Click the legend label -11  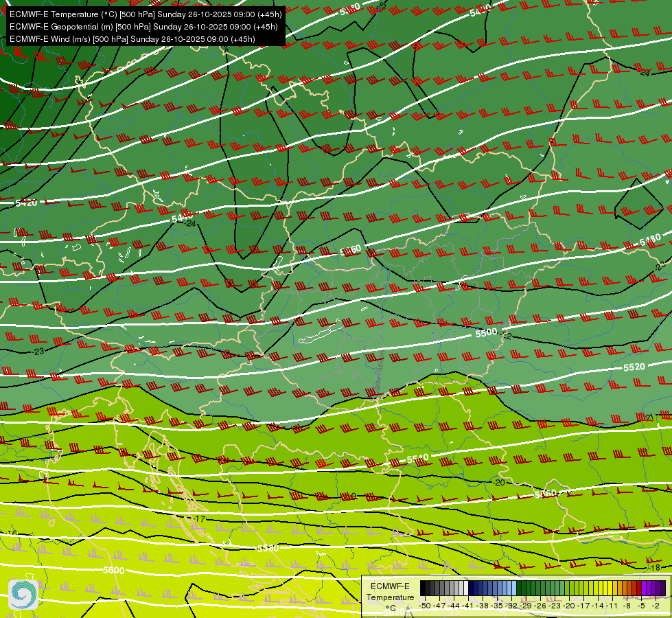(612, 606)
